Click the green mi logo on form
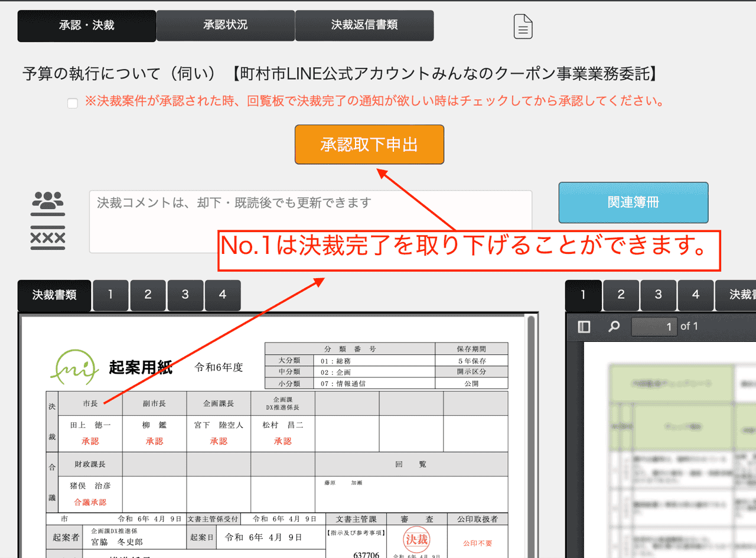This screenshot has width=756, height=558. pyautogui.click(x=74, y=367)
